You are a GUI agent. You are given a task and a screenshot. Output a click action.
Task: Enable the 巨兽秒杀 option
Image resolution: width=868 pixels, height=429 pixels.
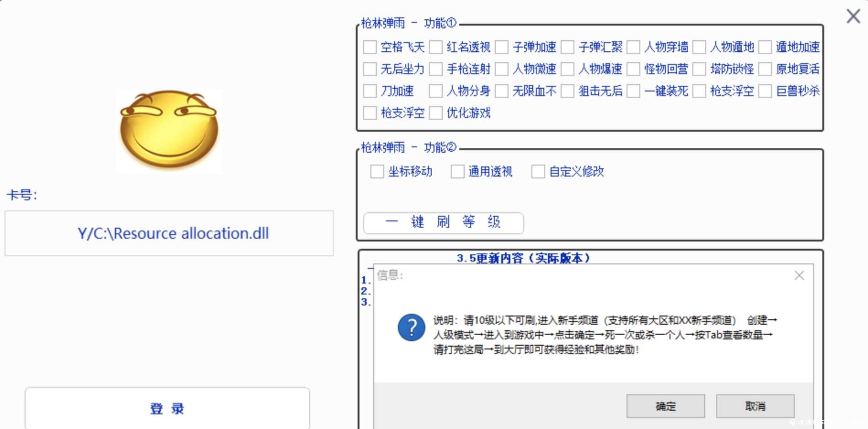coord(765,91)
